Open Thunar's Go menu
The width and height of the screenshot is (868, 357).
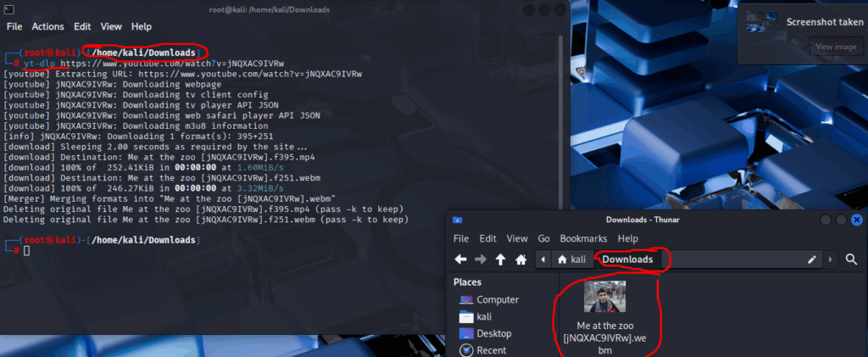[x=544, y=238]
